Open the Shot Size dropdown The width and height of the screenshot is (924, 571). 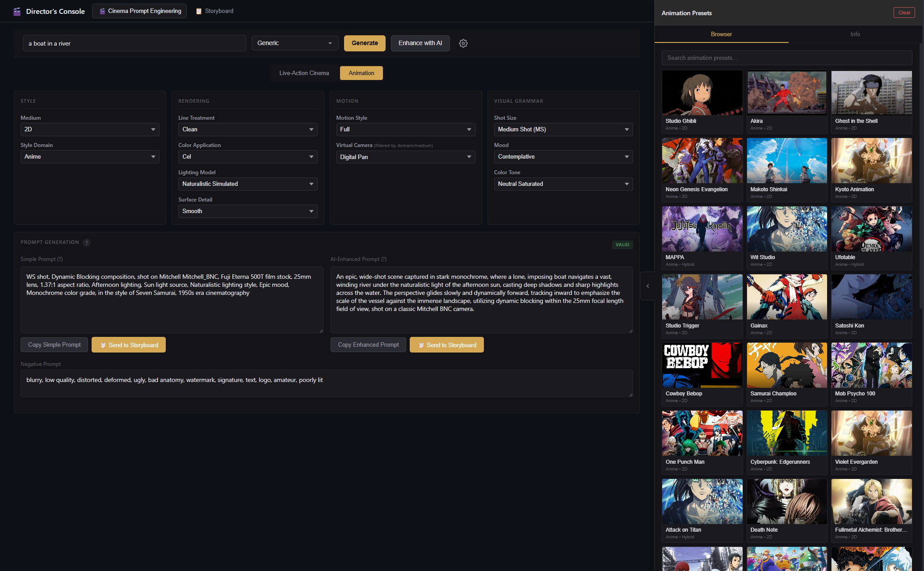(563, 130)
